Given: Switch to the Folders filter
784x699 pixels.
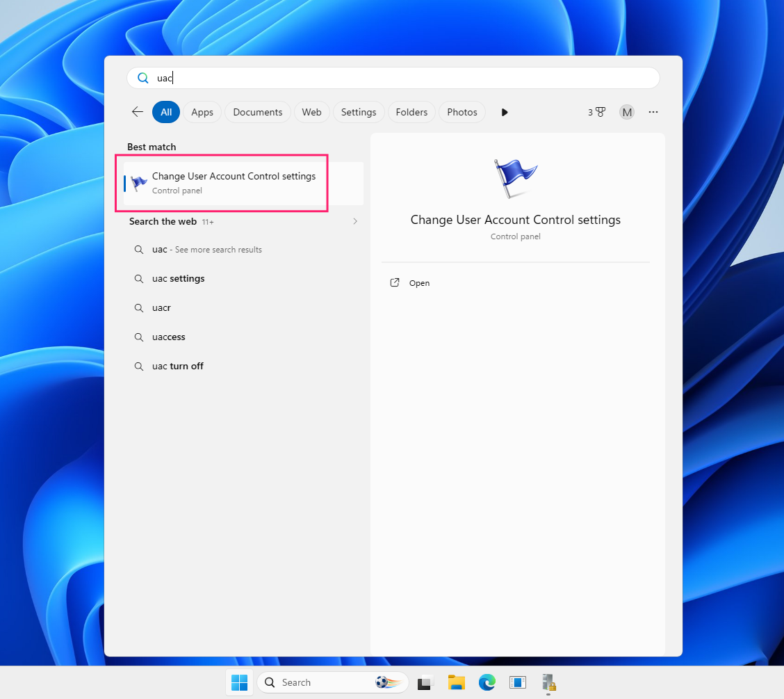Looking at the screenshot, I should coord(411,112).
